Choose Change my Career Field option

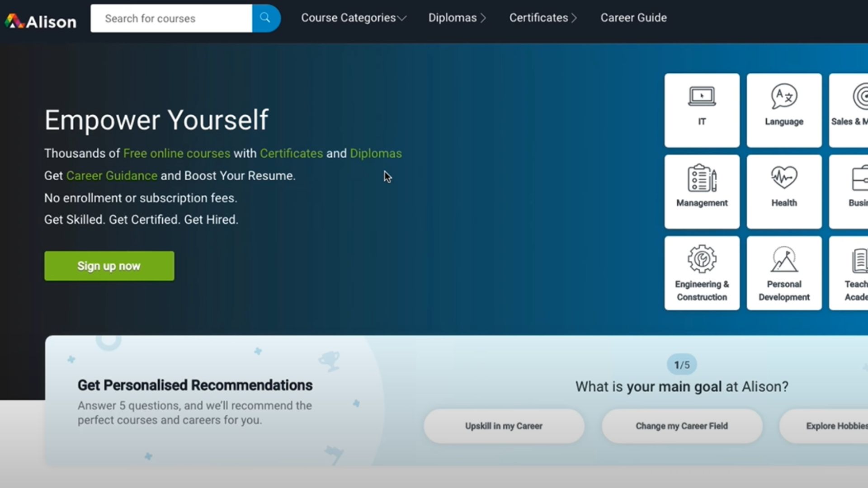pos(682,426)
